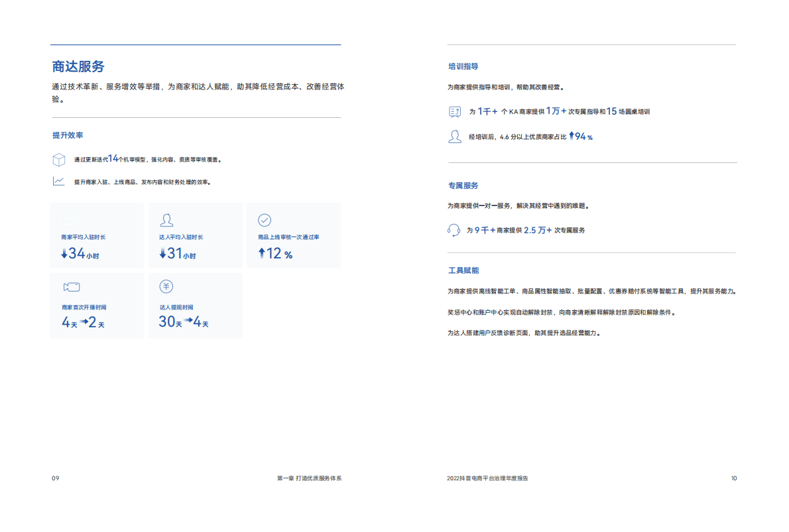
Task: Click the 提升效率 section heading
Action: coord(68,135)
